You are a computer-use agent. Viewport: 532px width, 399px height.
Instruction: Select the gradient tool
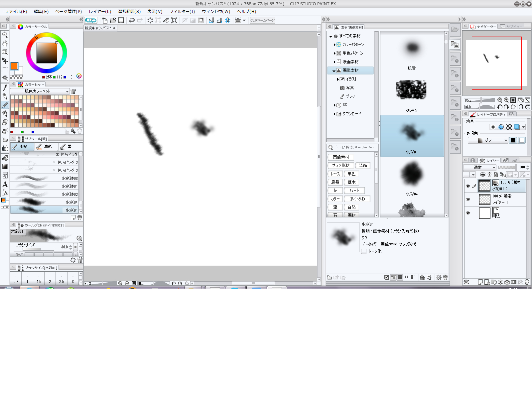pyautogui.click(x=5, y=167)
